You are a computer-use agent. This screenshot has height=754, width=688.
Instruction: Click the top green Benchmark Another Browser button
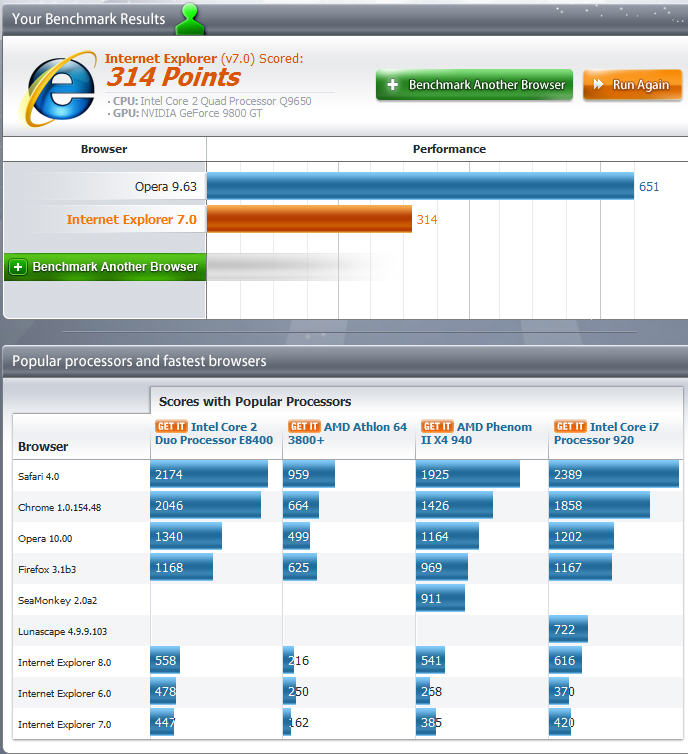tap(475, 85)
